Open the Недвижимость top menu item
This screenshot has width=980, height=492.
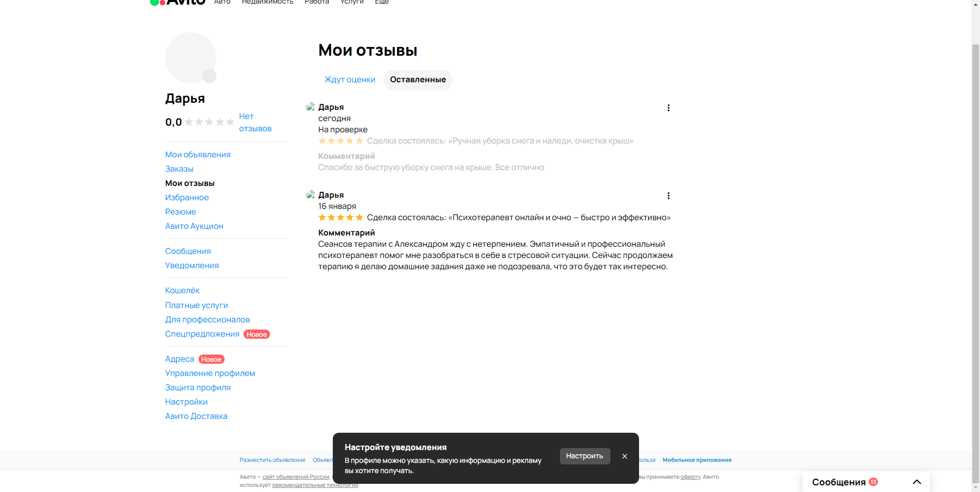pyautogui.click(x=267, y=2)
